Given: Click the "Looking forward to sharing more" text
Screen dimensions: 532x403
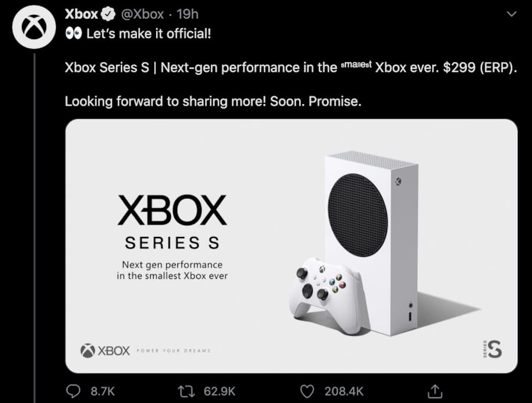Looking at the screenshot, I should coord(213,101).
